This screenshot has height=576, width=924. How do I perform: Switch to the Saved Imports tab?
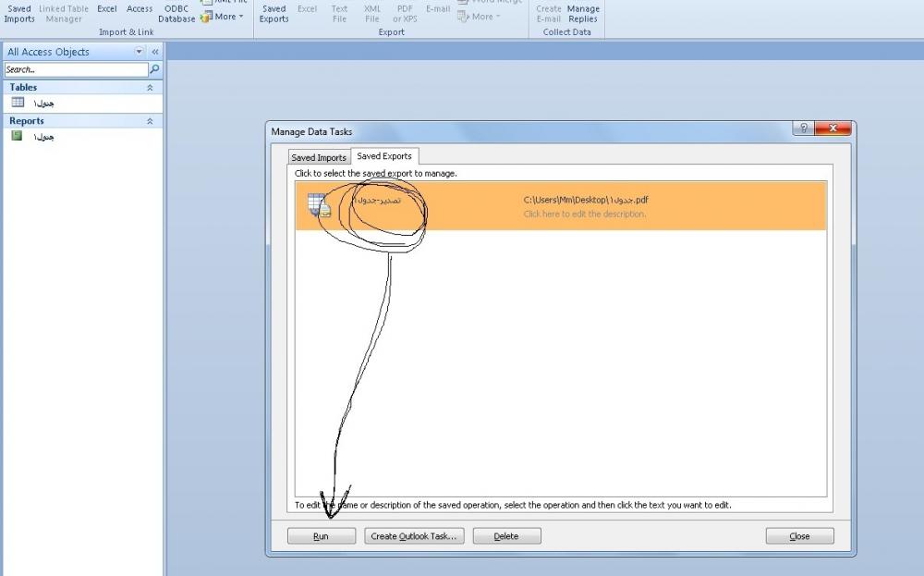point(319,157)
